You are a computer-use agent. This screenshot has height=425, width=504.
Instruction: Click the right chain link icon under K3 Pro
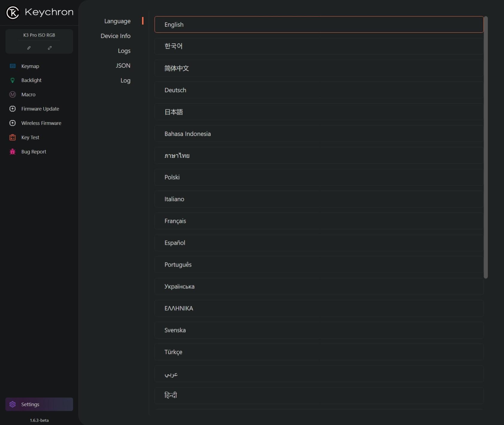pos(50,48)
